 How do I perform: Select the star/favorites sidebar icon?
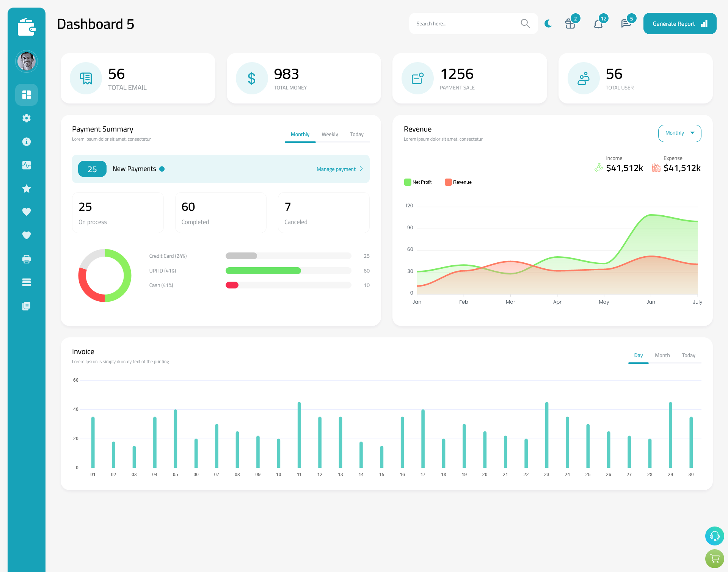(x=27, y=188)
